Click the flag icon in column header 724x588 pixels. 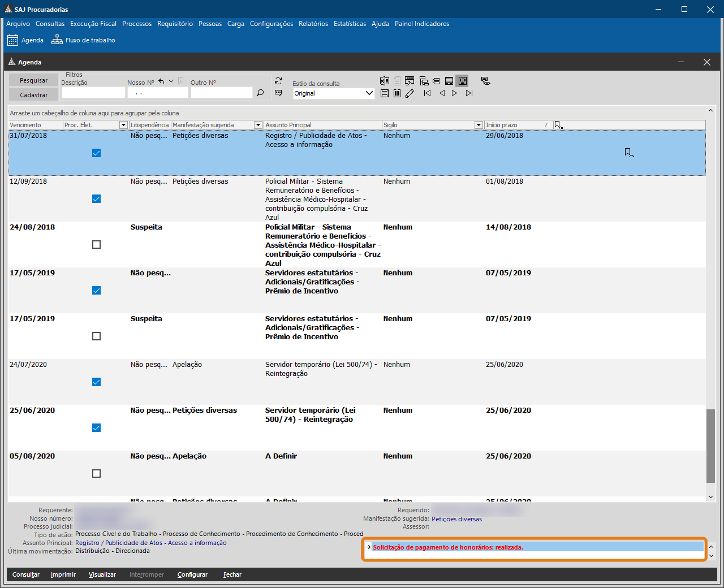pyautogui.click(x=558, y=125)
